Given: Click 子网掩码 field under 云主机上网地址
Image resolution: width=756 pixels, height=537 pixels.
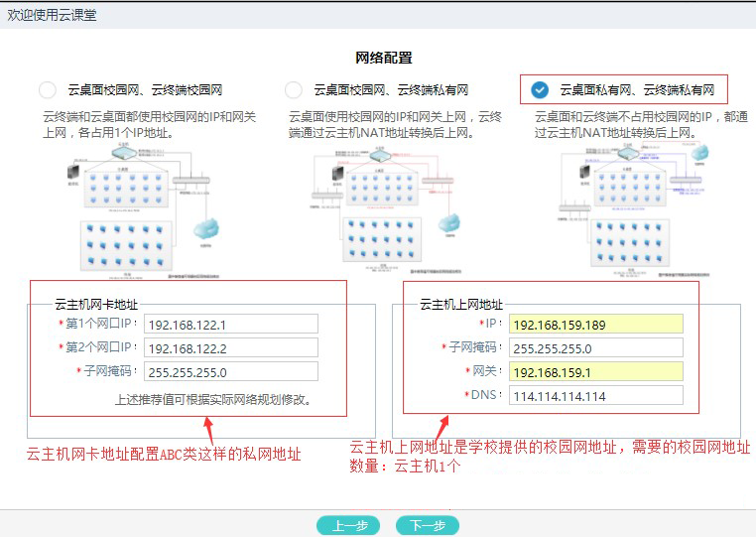Looking at the screenshot, I should click(595, 348).
